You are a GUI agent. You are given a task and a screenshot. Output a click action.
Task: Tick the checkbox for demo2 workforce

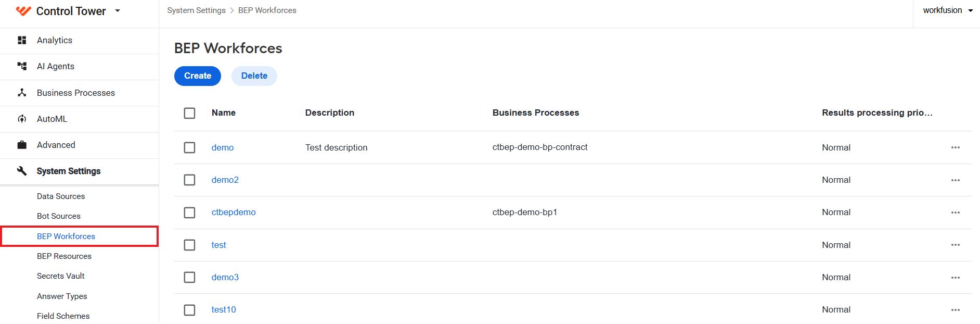[189, 180]
